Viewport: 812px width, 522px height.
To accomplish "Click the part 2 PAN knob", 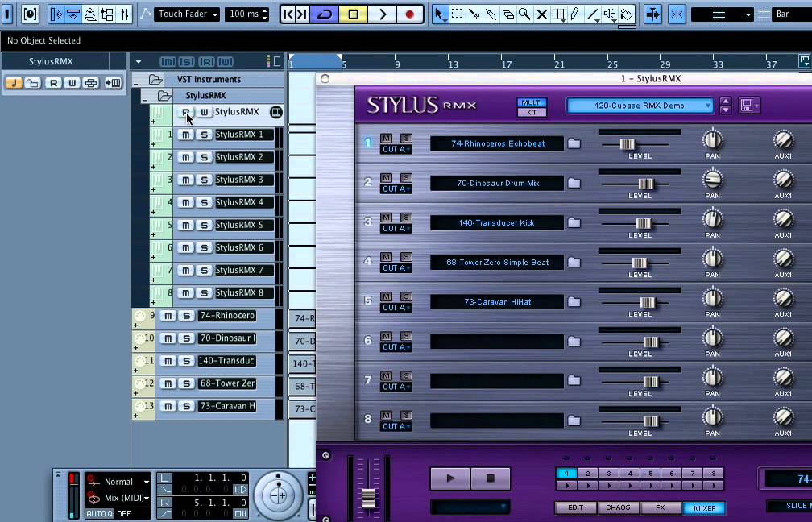I will pos(713,179).
